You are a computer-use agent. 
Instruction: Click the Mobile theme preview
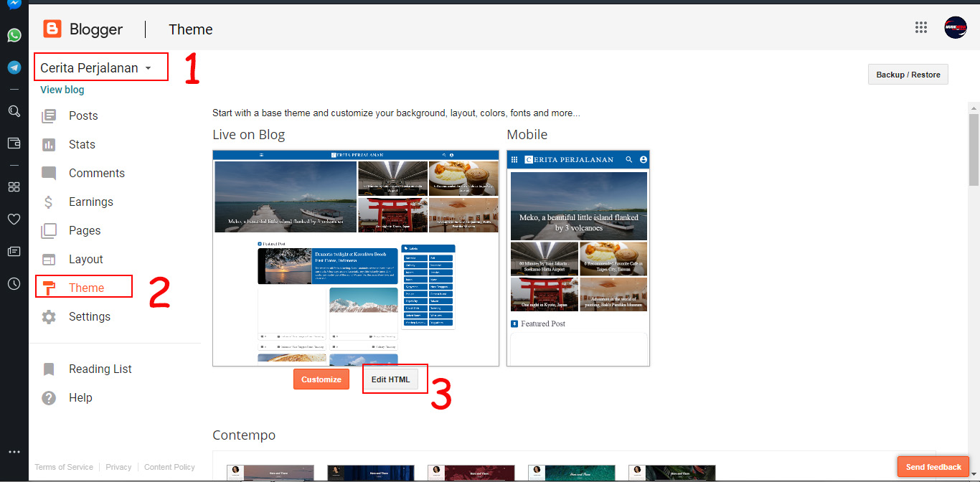pos(578,258)
